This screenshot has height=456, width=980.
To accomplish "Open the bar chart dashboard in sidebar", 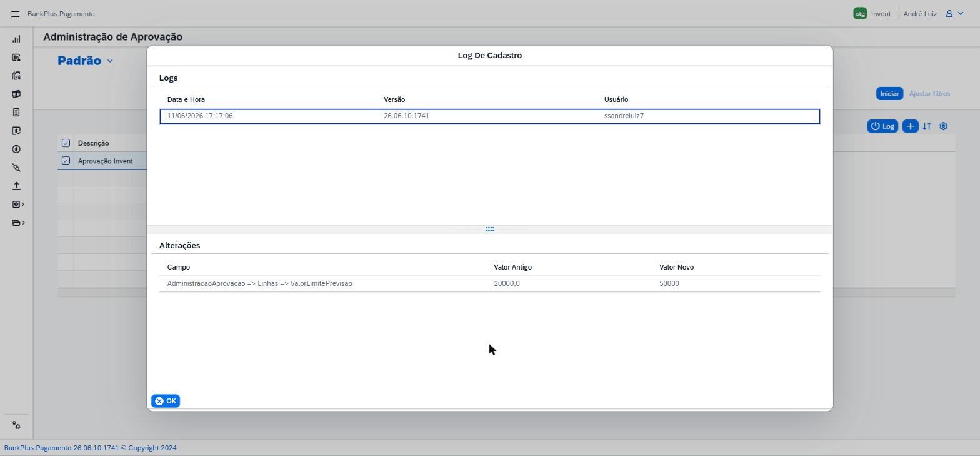I will click(16, 39).
